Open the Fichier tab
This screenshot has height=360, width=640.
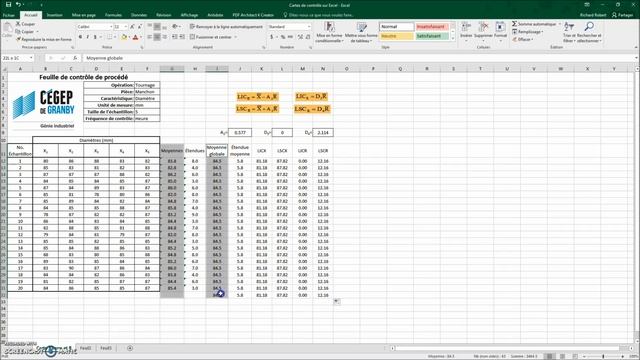point(9,15)
